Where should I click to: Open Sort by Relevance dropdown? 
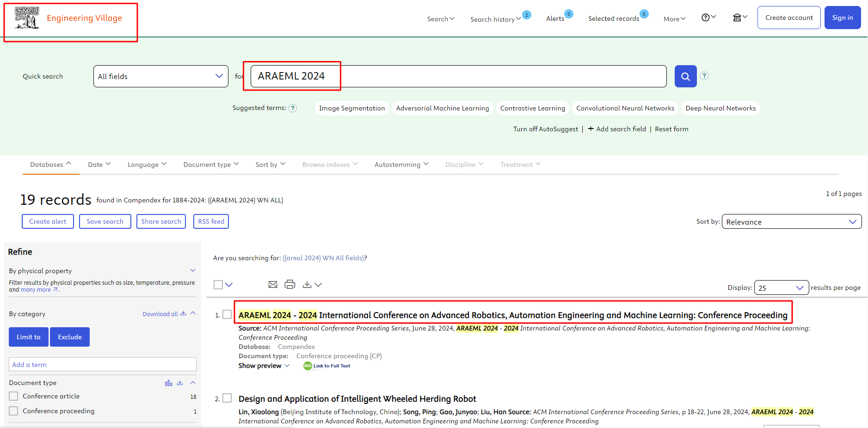tap(792, 221)
